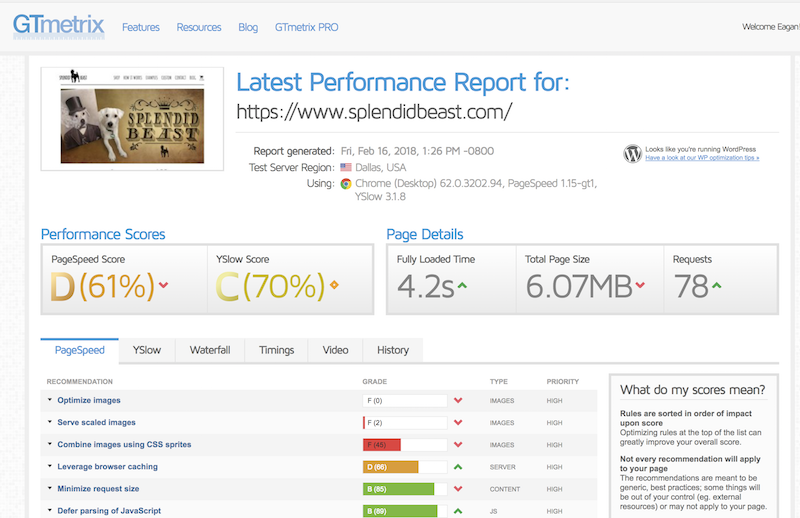Click the TYPE column header
This screenshot has width=800, height=518.
click(498, 382)
